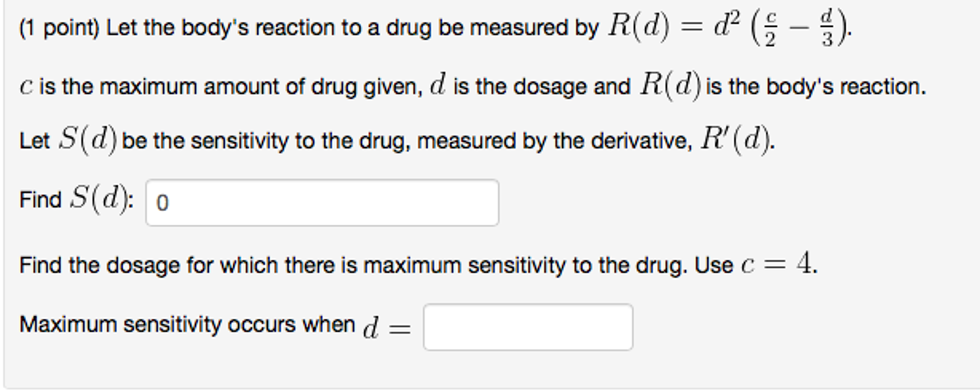Click the right edge of the S(d) input box
The height and width of the screenshot is (391, 980).
(x=496, y=201)
